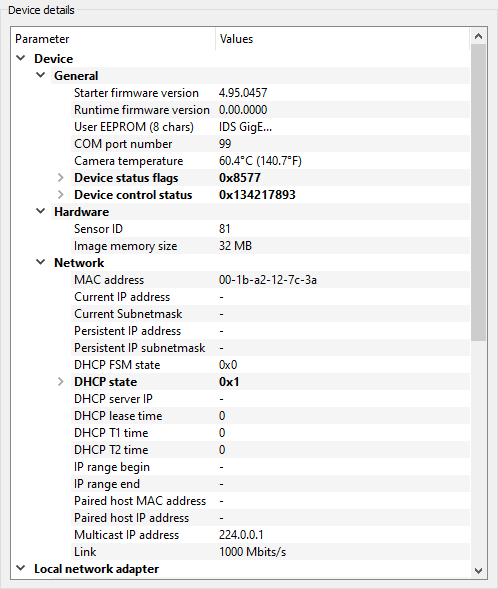Select DHCP server IP row

tap(270, 399)
